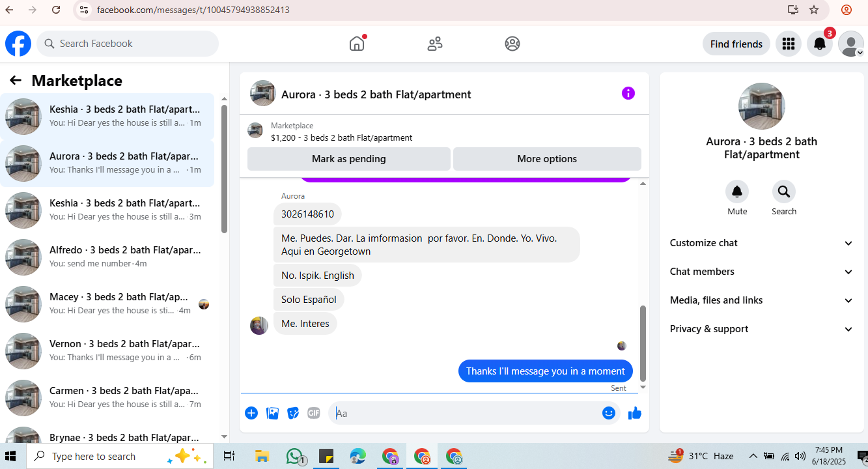Go back using the Marketplace arrow
Image resolution: width=868 pixels, height=469 pixels.
[16, 80]
